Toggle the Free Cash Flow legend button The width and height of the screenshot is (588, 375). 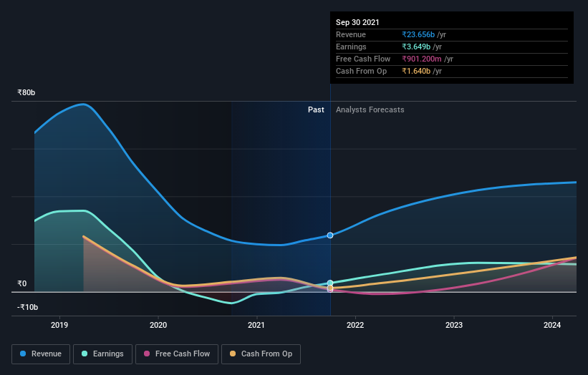coord(177,354)
